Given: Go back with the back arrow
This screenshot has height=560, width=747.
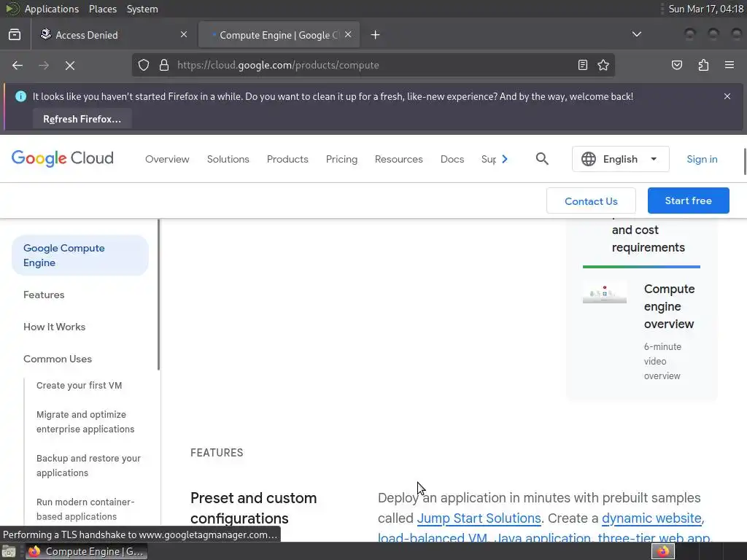Looking at the screenshot, I should [x=18, y=65].
